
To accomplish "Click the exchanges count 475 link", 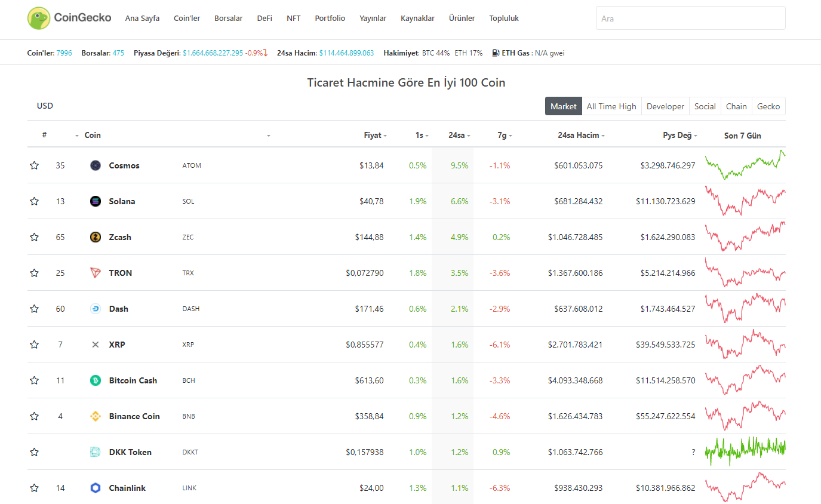I will (118, 53).
